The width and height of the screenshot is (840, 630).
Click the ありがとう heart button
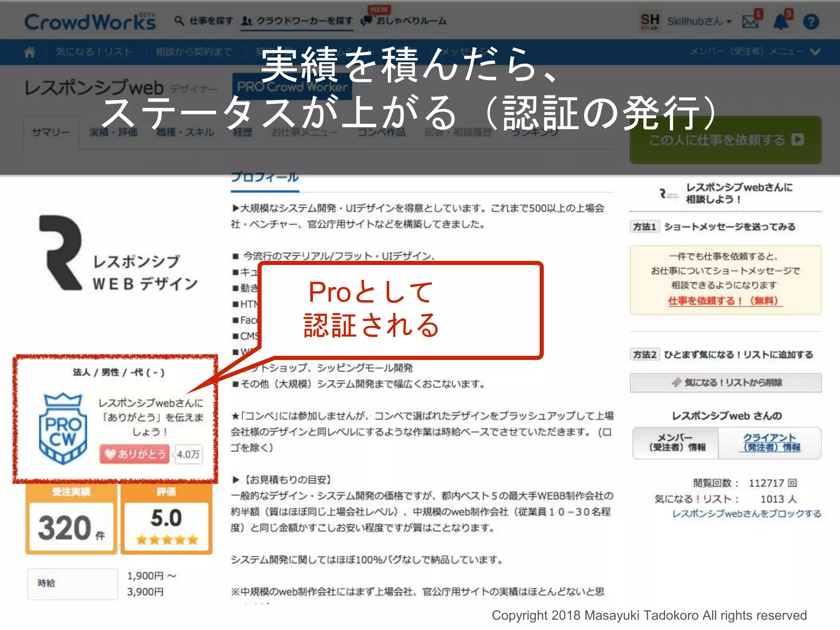pos(135,454)
